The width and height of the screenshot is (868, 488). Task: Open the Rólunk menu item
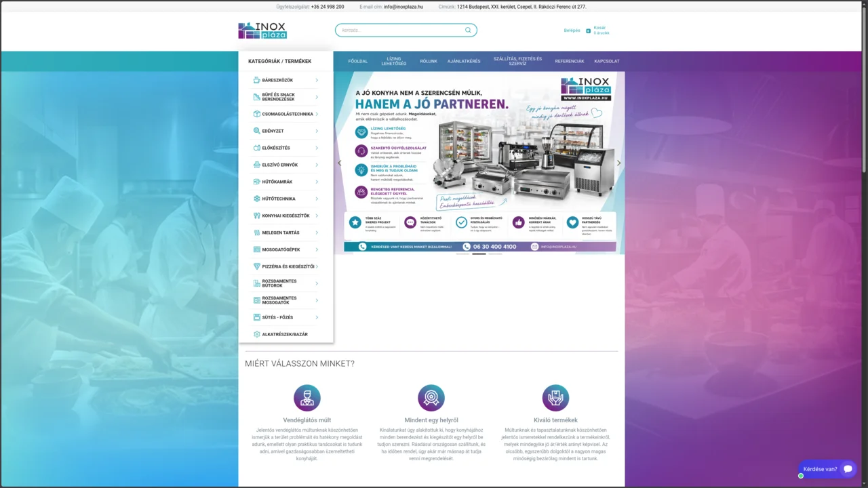coord(429,61)
